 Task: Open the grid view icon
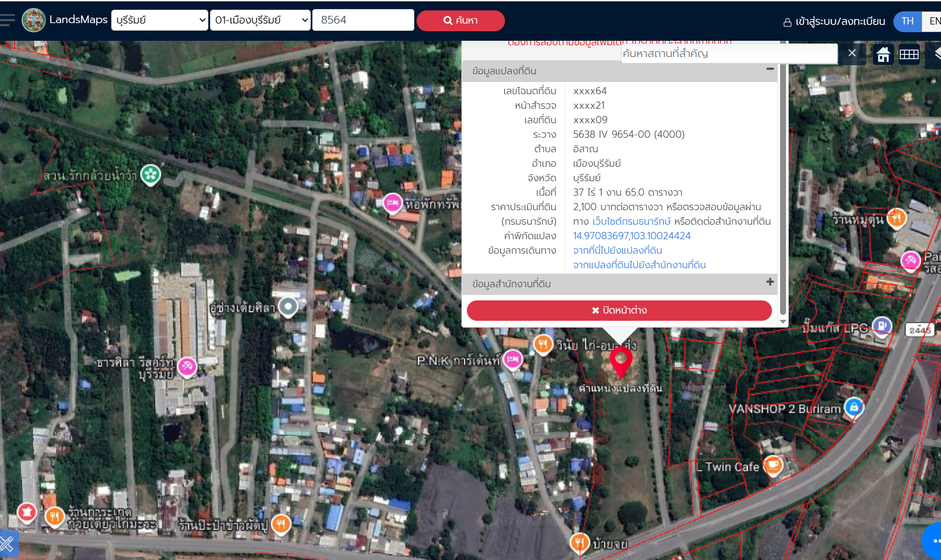(x=909, y=54)
